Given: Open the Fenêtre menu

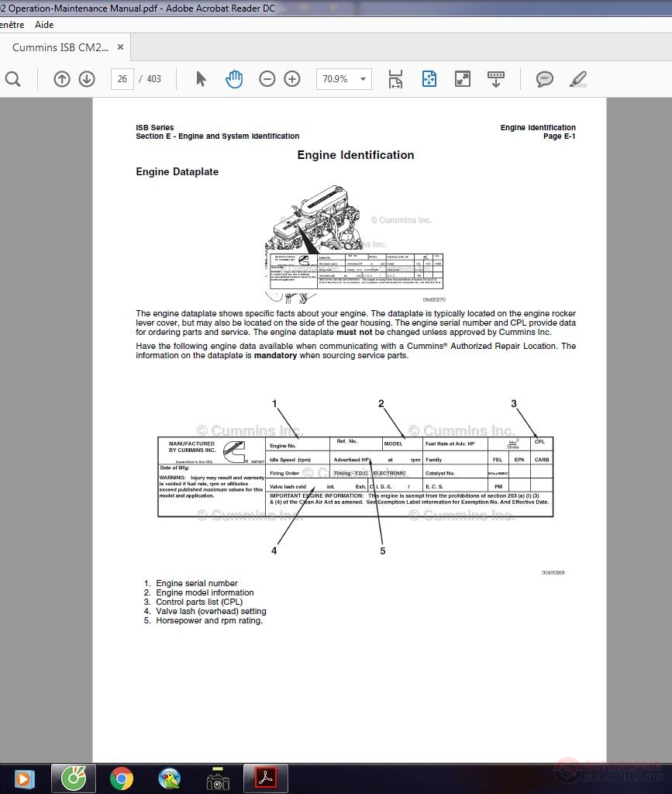Looking at the screenshot, I should 11,25.
